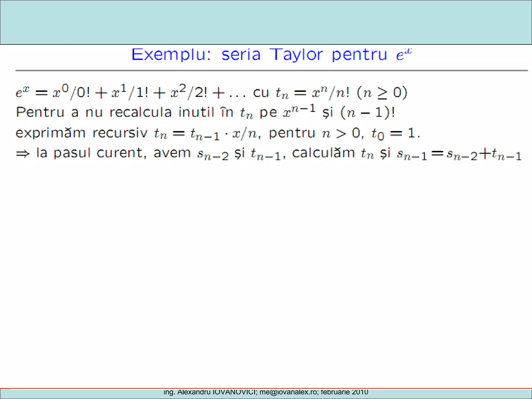Click the e^x symbol in the title
This screenshot has width=532, height=399.
403,55
